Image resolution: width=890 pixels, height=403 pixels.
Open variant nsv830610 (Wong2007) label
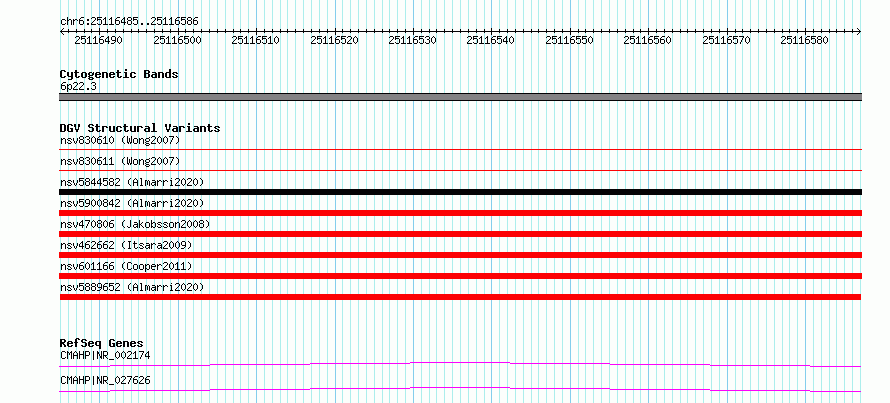(x=120, y=140)
